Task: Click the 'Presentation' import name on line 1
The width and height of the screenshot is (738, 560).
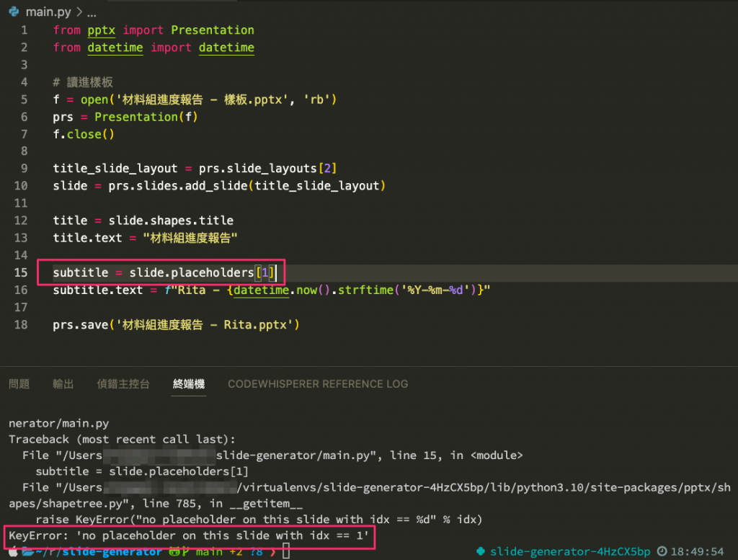Action: [x=213, y=30]
